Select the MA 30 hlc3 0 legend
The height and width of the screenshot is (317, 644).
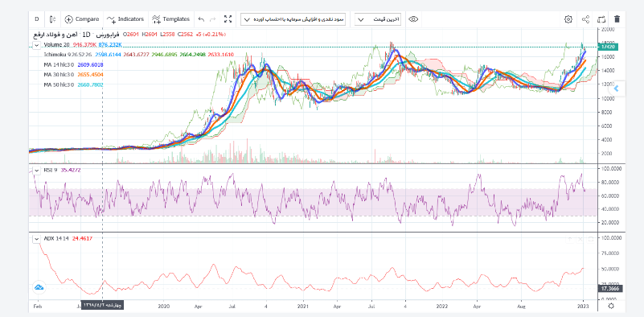point(59,75)
